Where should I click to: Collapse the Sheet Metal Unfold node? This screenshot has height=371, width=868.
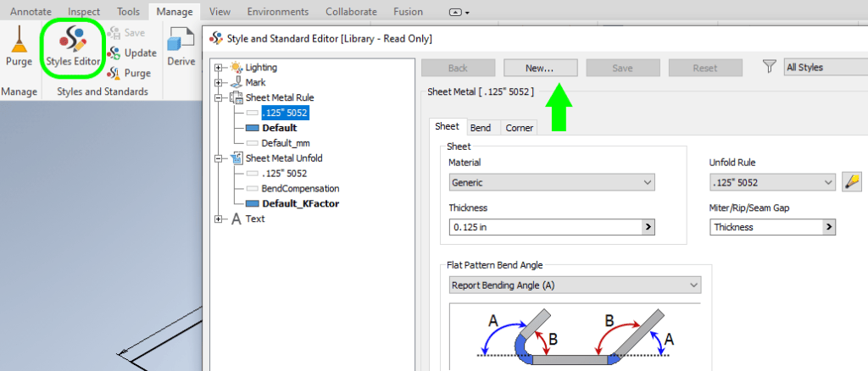[x=220, y=158]
